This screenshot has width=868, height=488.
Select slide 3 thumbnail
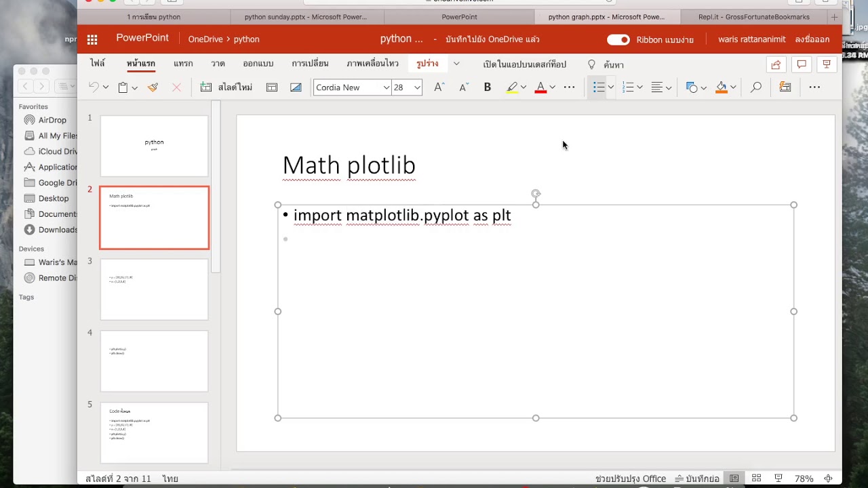point(155,289)
